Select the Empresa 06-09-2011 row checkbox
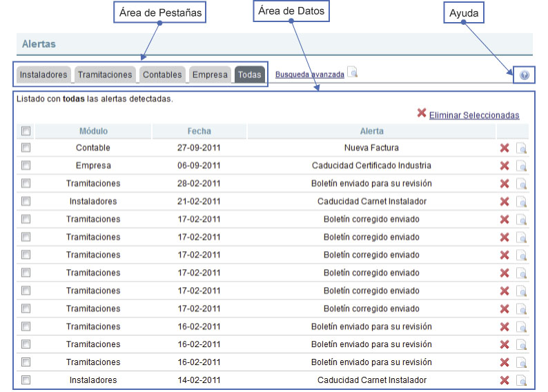Image resolution: width=548 pixels, height=392 pixels. [x=26, y=166]
